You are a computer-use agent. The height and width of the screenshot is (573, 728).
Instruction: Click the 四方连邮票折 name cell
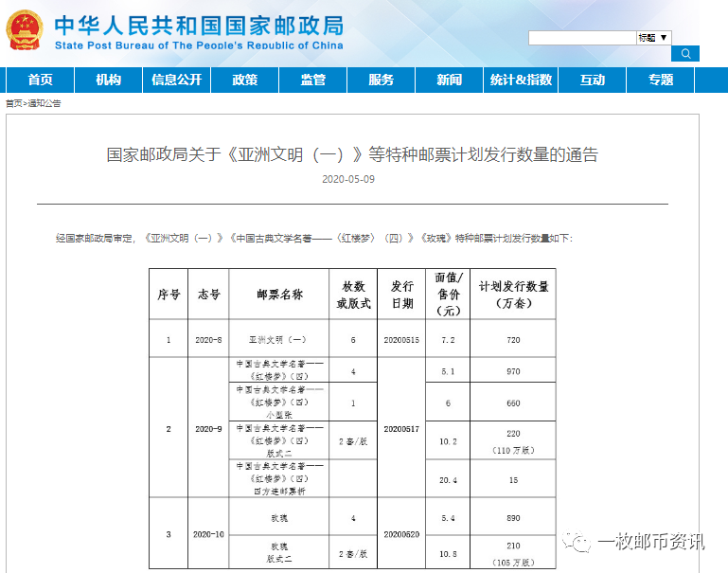pyautogui.click(x=279, y=478)
